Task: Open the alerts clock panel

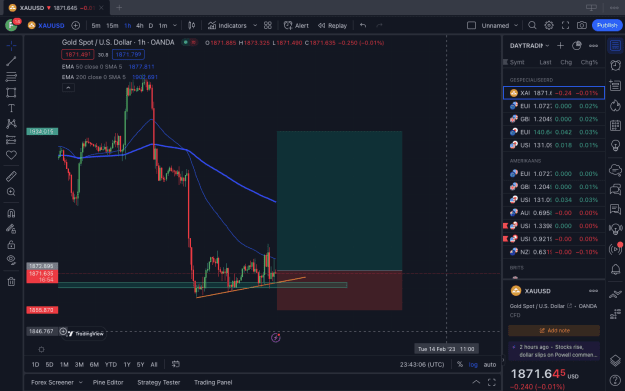Action: coord(615,65)
